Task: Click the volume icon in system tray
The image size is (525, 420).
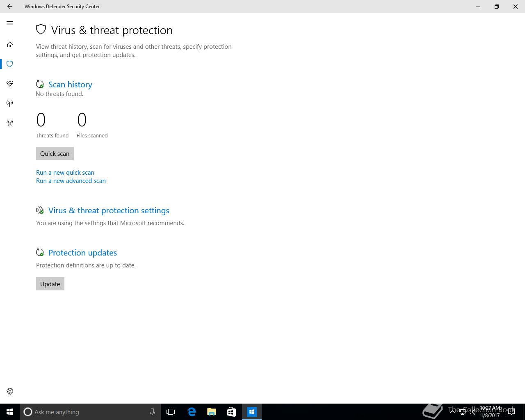Action: 472,412
